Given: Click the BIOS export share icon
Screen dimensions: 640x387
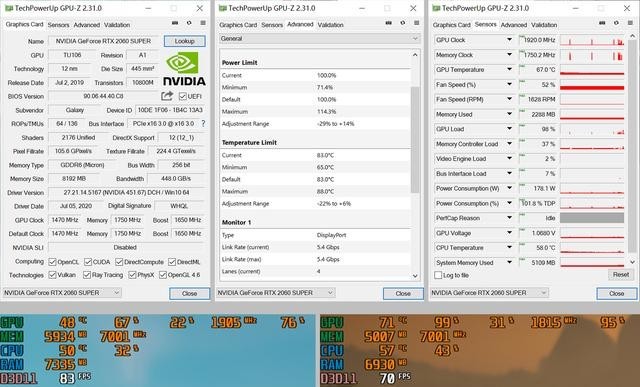Looking at the screenshot, I should point(167,96).
